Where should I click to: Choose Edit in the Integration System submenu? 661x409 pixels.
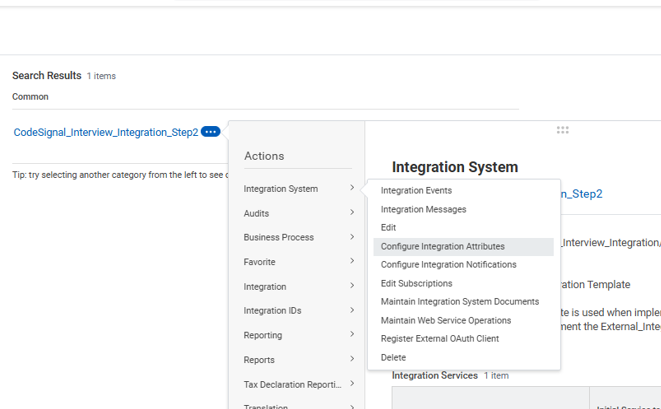point(464,228)
